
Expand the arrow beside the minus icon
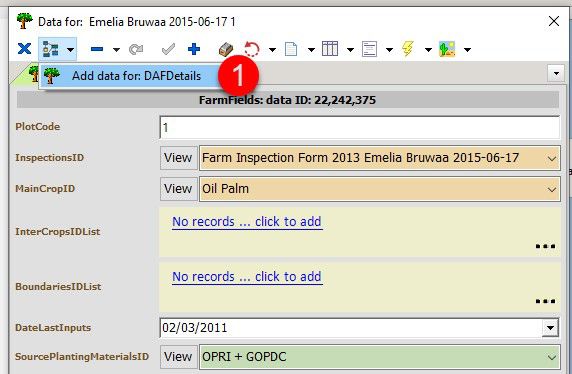click(x=116, y=49)
